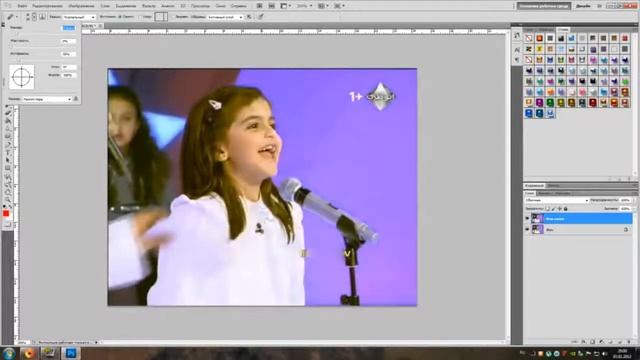The width and height of the screenshot is (640, 360).
Task: Show more workspaces with the double arrow
Action: click(x=600, y=6)
